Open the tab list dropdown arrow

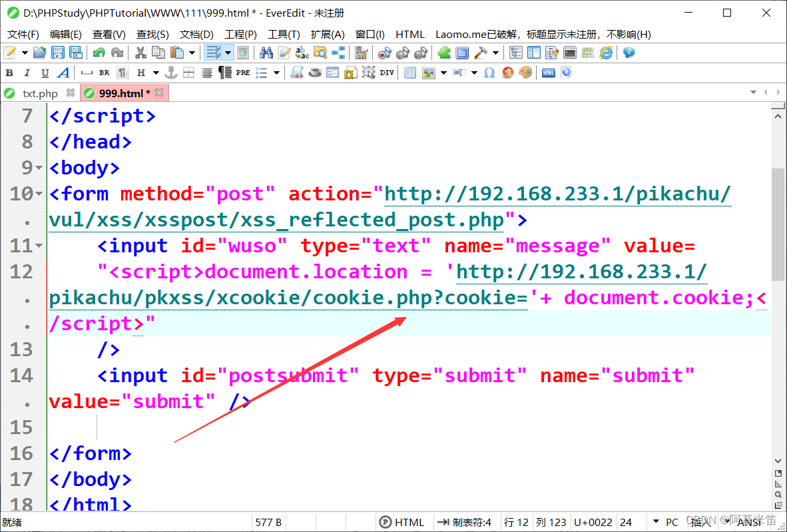(x=753, y=93)
